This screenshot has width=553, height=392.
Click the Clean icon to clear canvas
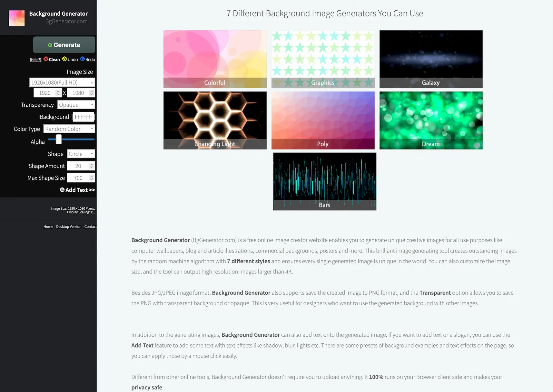tap(45, 59)
